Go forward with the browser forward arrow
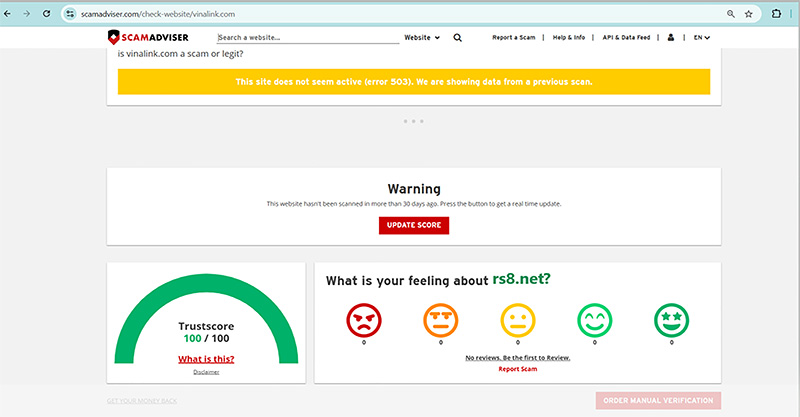 pos(27,14)
